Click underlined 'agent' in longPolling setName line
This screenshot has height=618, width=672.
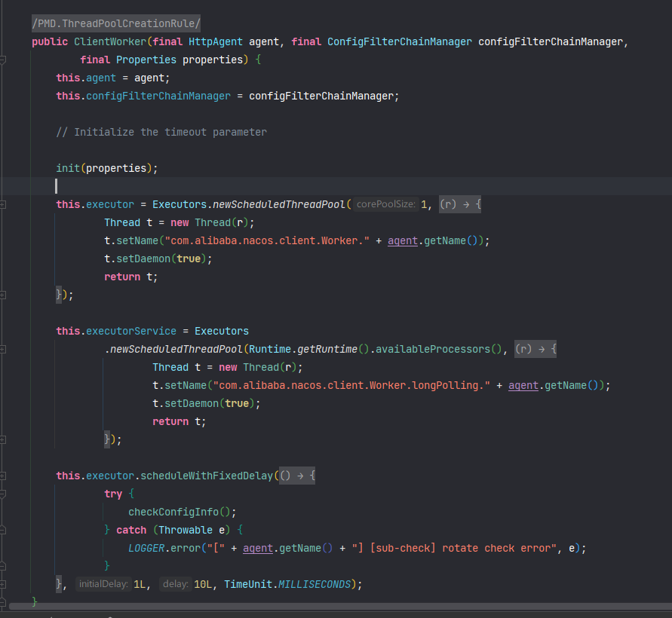pos(523,385)
